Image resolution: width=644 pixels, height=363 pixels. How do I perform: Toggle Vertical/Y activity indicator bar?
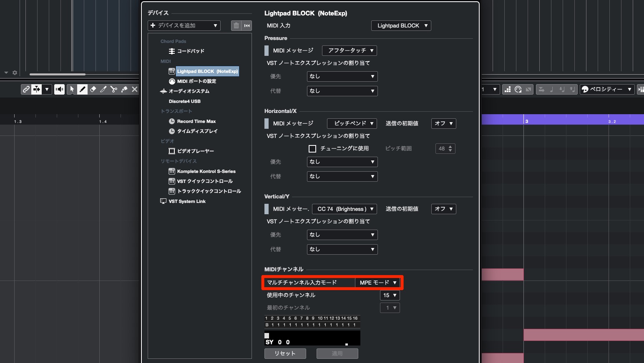click(267, 209)
